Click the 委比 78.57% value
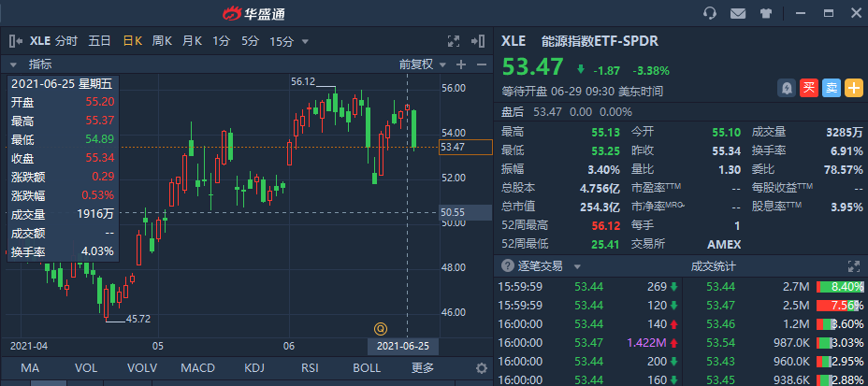Screen dimensions: 868x386 coord(844,170)
